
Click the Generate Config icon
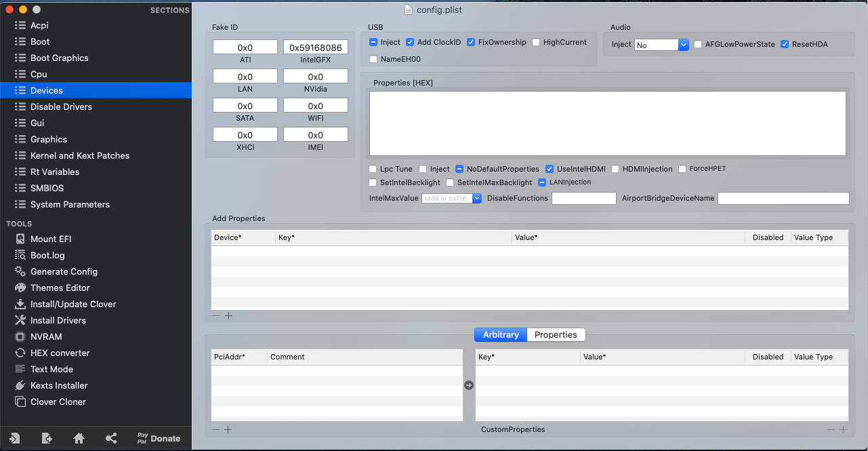tap(20, 271)
